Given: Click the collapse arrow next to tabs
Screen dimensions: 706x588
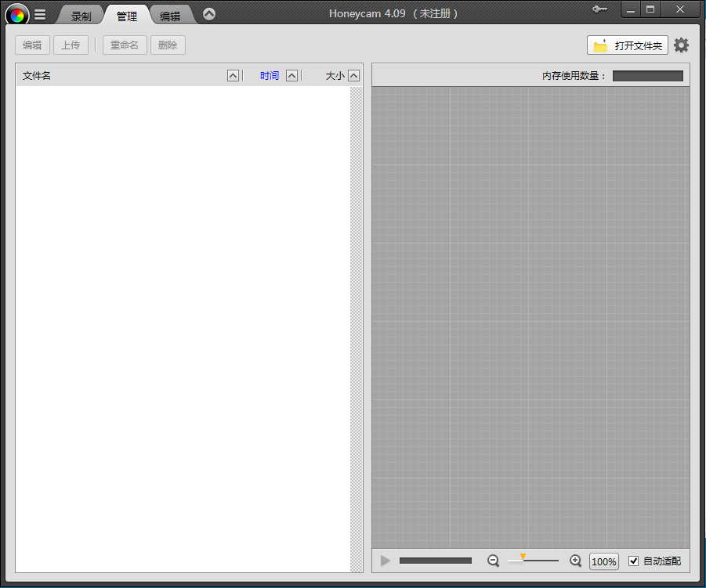Looking at the screenshot, I should [x=209, y=14].
